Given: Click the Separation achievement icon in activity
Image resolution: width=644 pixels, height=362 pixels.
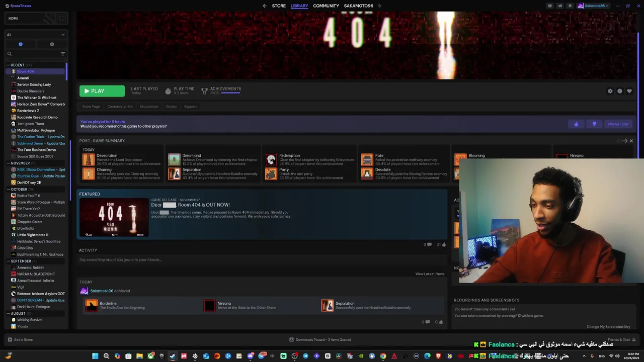Looking at the screenshot, I should 328,306.
